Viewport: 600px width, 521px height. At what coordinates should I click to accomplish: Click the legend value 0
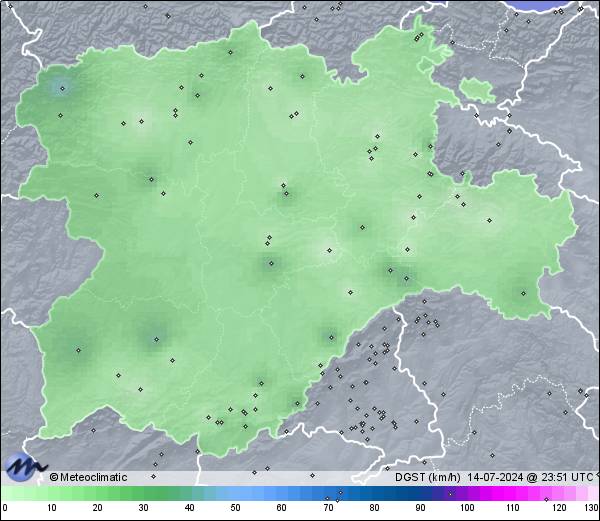[x=5, y=508]
